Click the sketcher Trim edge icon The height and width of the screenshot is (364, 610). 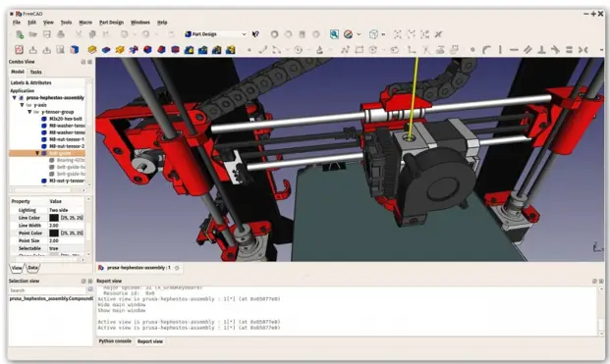[426, 50]
